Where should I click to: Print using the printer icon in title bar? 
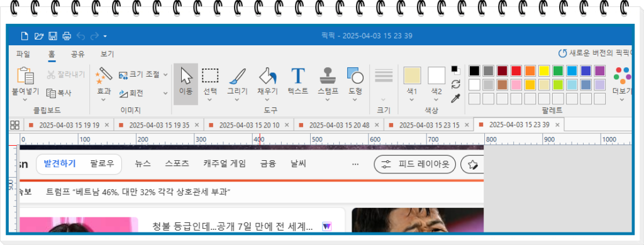pyautogui.click(x=67, y=36)
